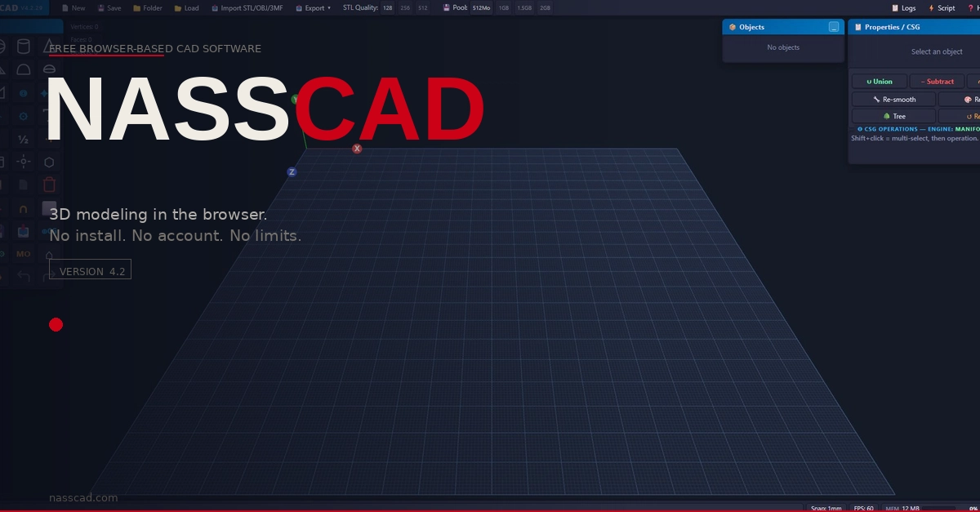Screen dimensions: 980x512
Task: Click the Snap 1mm status entry
Action: (x=826, y=508)
